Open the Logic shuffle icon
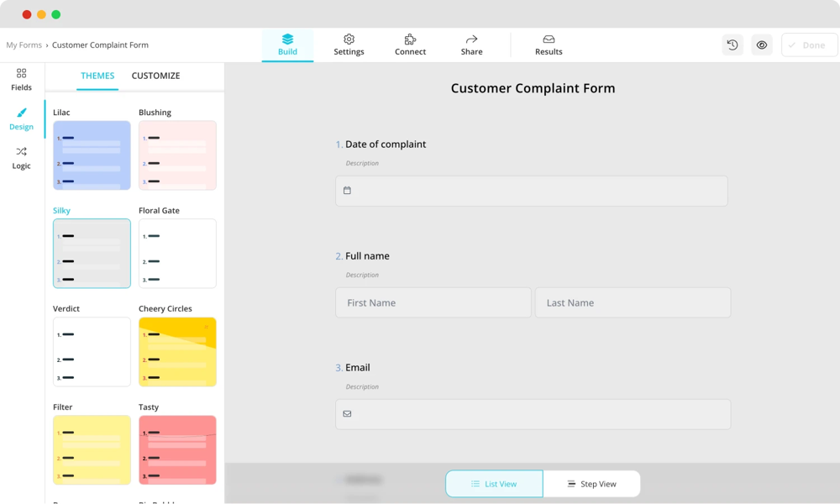The height and width of the screenshot is (504, 840). click(21, 152)
